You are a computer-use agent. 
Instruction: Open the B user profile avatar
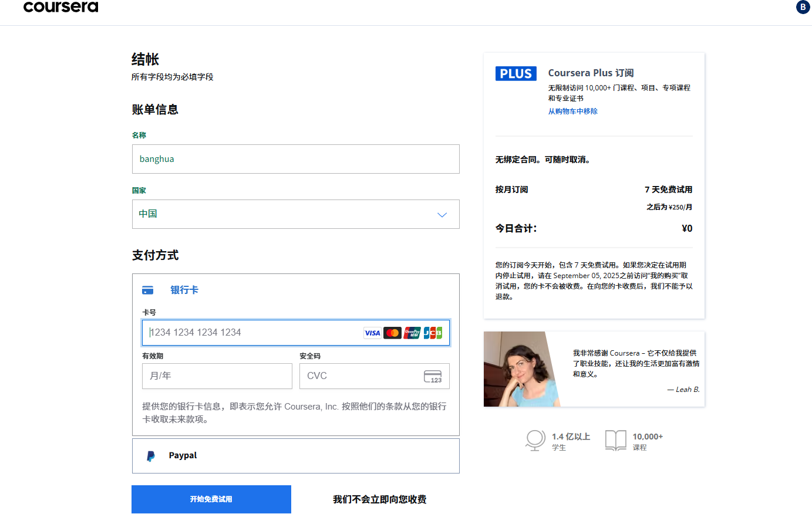click(x=803, y=7)
